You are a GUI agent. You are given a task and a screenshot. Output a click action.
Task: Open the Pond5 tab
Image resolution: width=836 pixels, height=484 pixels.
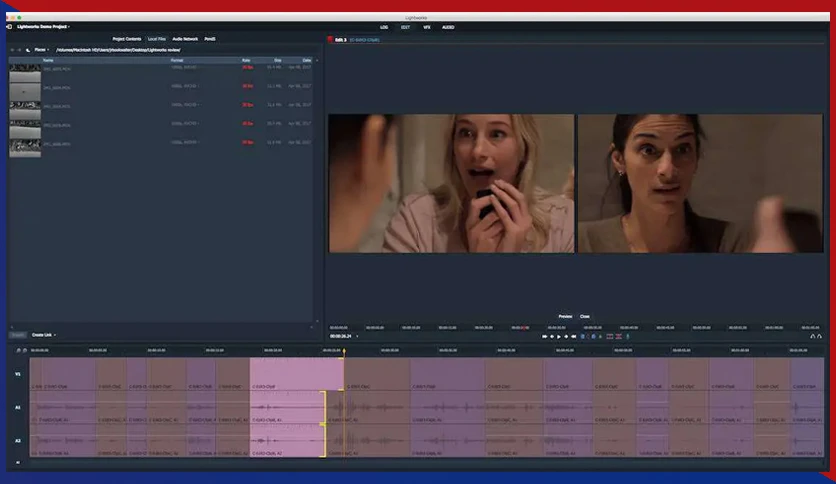click(210, 39)
